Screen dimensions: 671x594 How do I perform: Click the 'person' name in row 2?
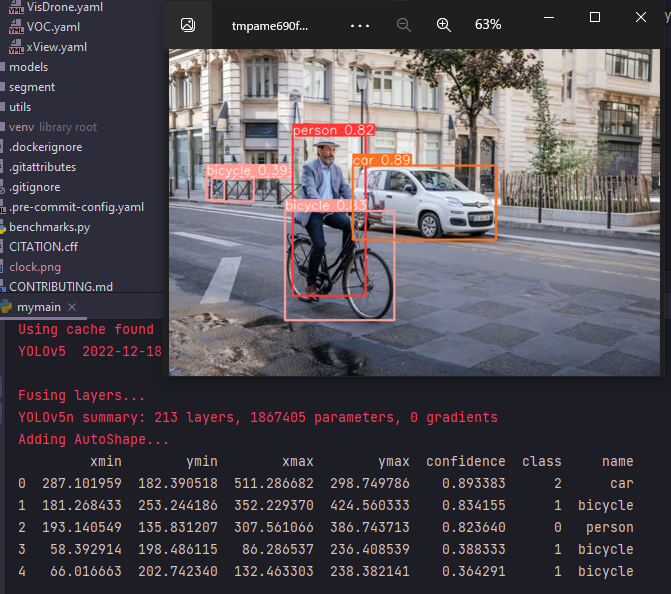pyautogui.click(x=610, y=527)
